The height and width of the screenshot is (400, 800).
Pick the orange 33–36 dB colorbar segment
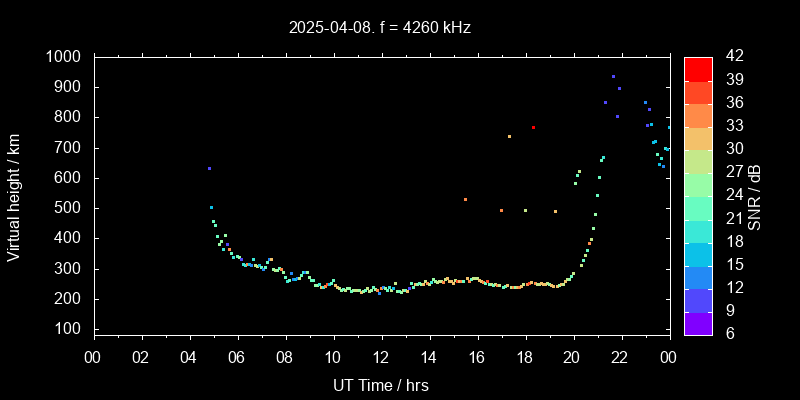point(698,115)
